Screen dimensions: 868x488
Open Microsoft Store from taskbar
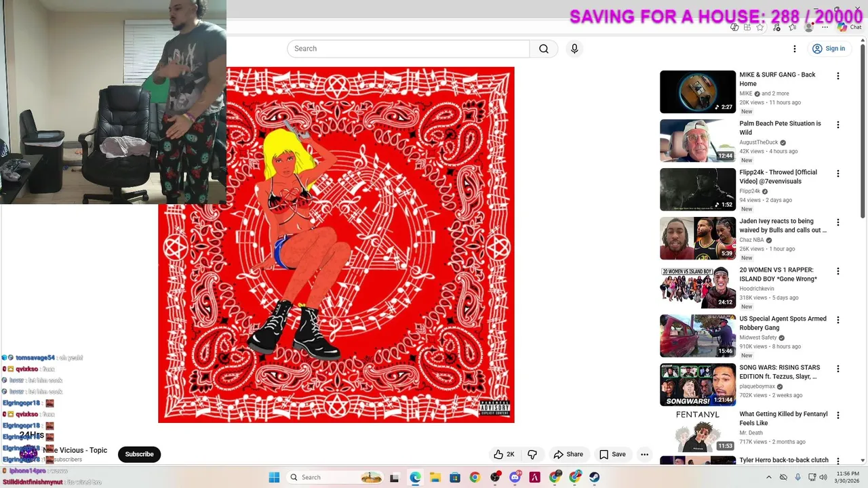coord(455,477)
